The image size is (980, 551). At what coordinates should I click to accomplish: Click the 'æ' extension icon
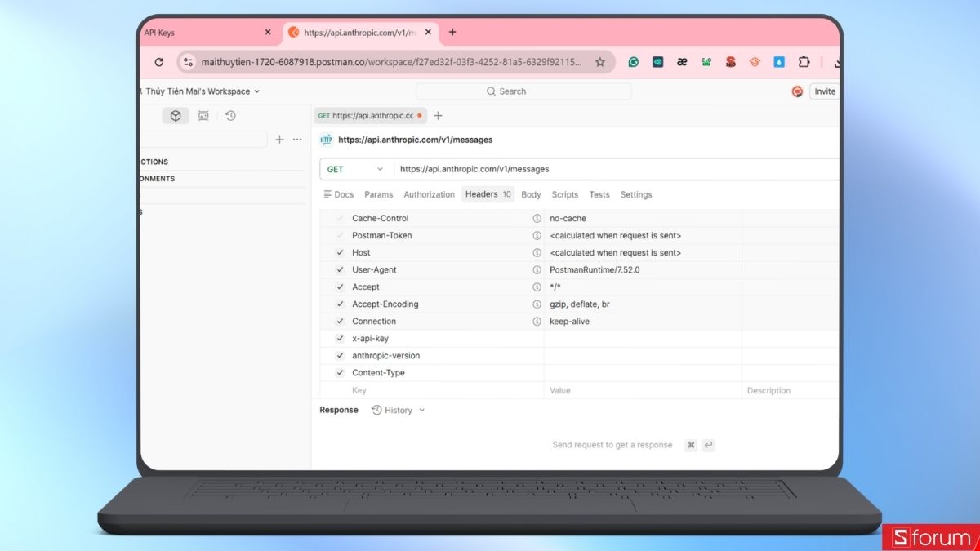(682, 62)
